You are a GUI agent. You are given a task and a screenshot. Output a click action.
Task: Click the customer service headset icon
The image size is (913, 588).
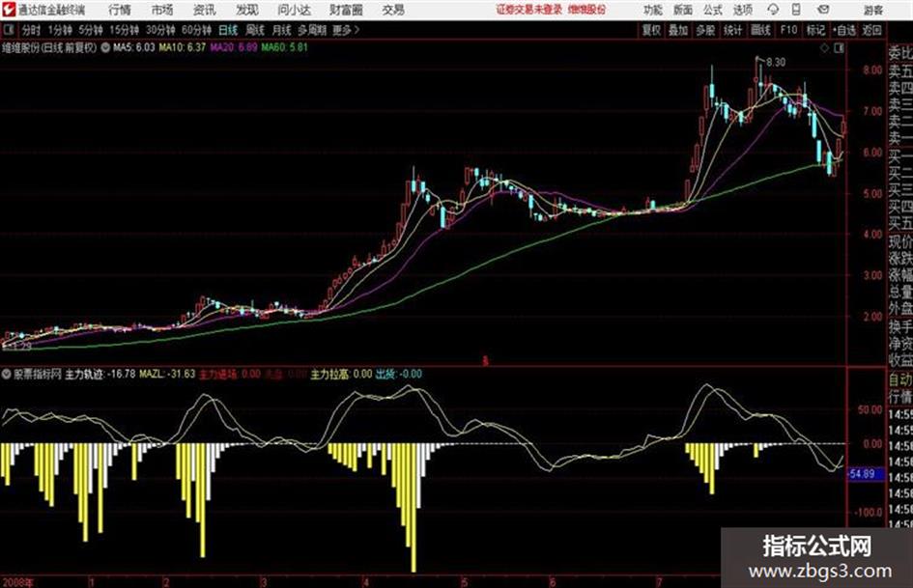click(x=773, y=10)
